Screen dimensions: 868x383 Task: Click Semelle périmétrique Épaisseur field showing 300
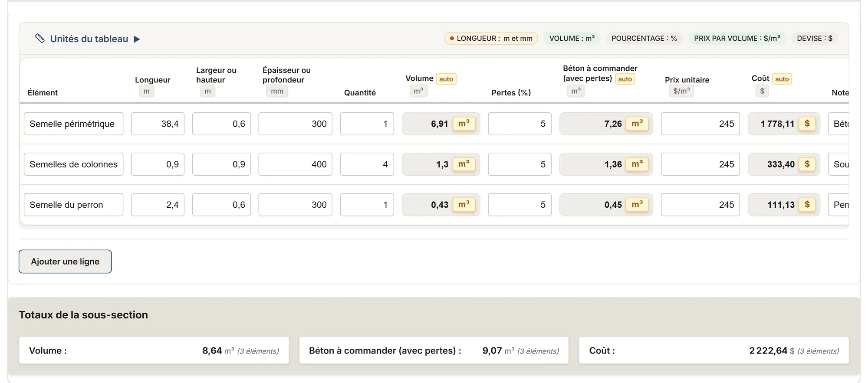coord(295,124)
